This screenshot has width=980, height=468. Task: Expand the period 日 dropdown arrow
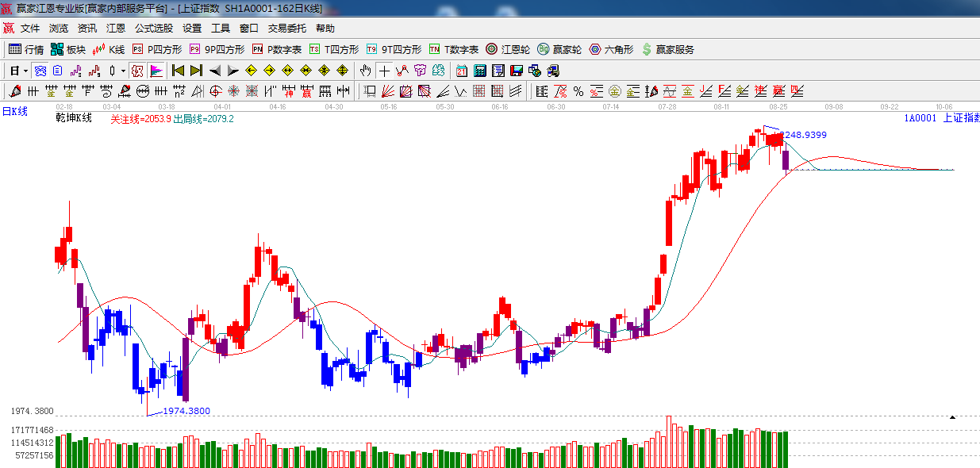(x=25, y=71)
